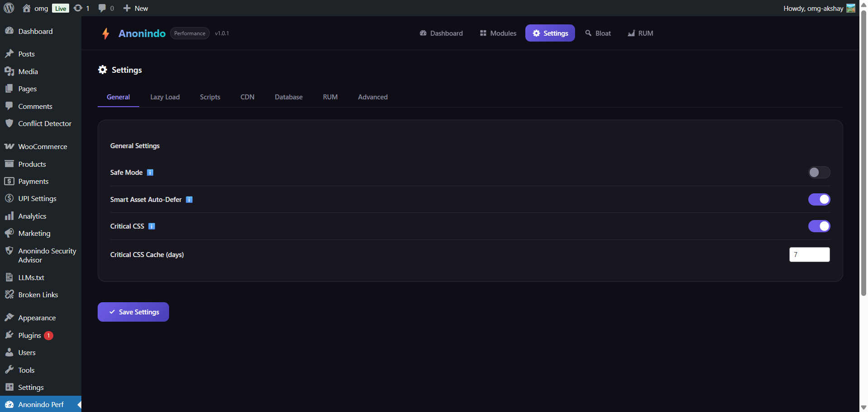Image resolution: width=868 pixels, height=412 pixels.
Task: Click the WooCommerce logo icon
Action: (9, 146)
